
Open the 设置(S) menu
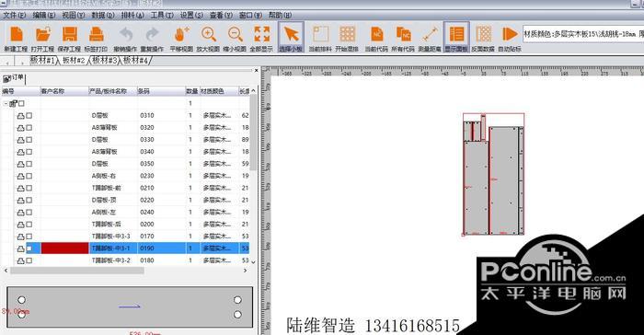coord(191,16)
